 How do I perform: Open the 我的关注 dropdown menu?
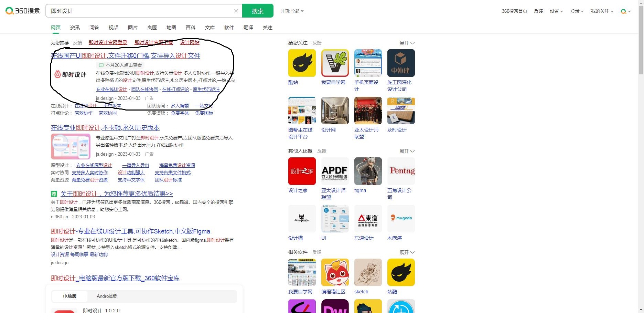click(x=602, y=11)
